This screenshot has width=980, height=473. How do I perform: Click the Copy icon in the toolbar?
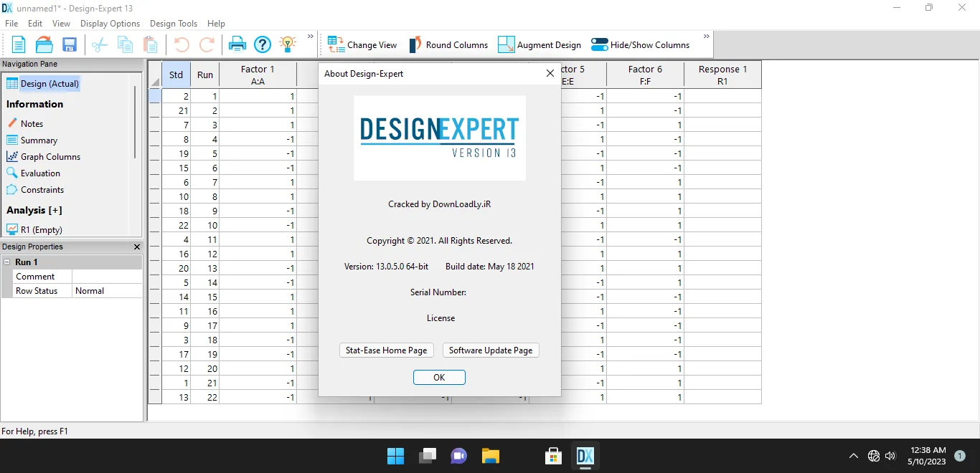(126, 44)
